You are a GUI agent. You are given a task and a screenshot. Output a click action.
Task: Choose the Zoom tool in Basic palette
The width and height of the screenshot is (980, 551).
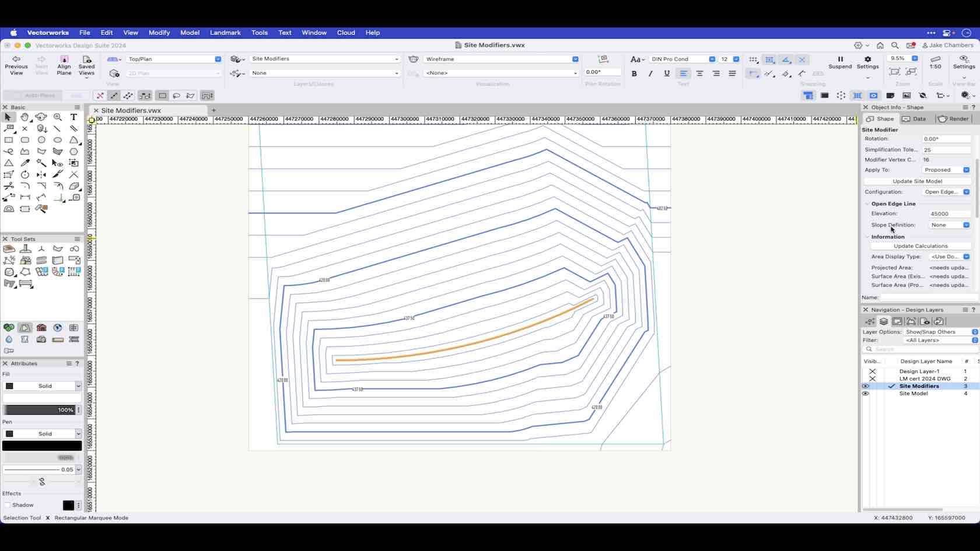[x=57, y=117]
